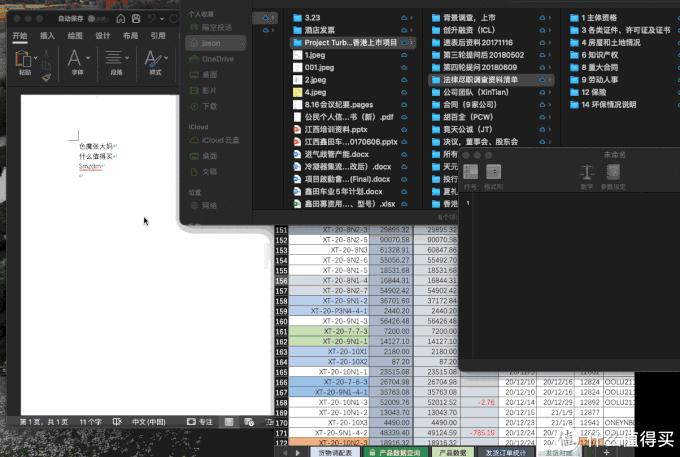The height and width of the screenshot is (457, 680).
Task: Click the Undo arrow in Word's title bar
Action: point(152,19)
